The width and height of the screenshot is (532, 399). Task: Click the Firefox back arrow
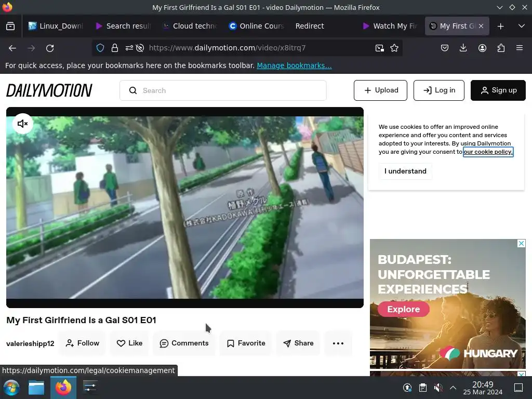click(x=12, y=48)
